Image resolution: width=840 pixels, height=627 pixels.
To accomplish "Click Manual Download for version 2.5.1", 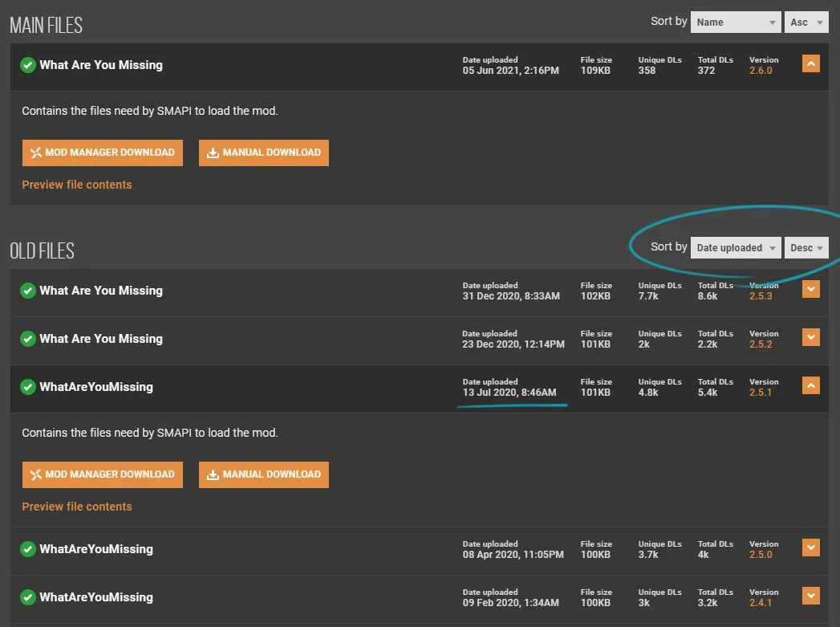I will click(264, 474).
